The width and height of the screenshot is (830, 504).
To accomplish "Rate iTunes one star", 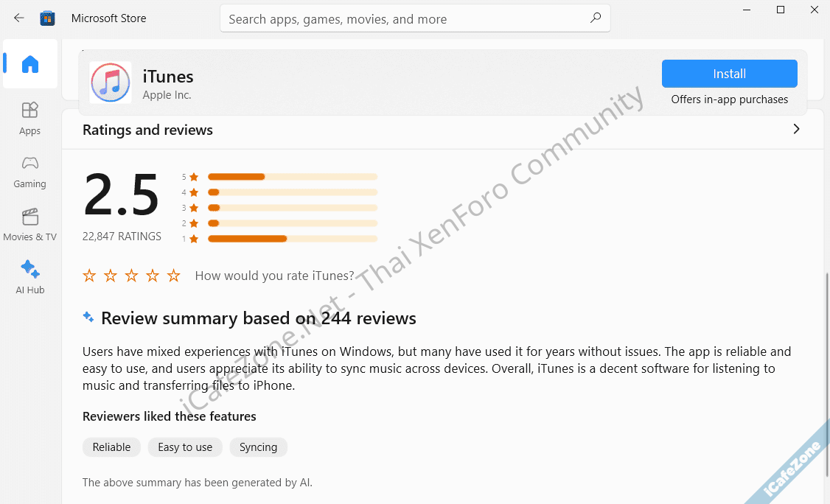I will [x=89, y=276].
